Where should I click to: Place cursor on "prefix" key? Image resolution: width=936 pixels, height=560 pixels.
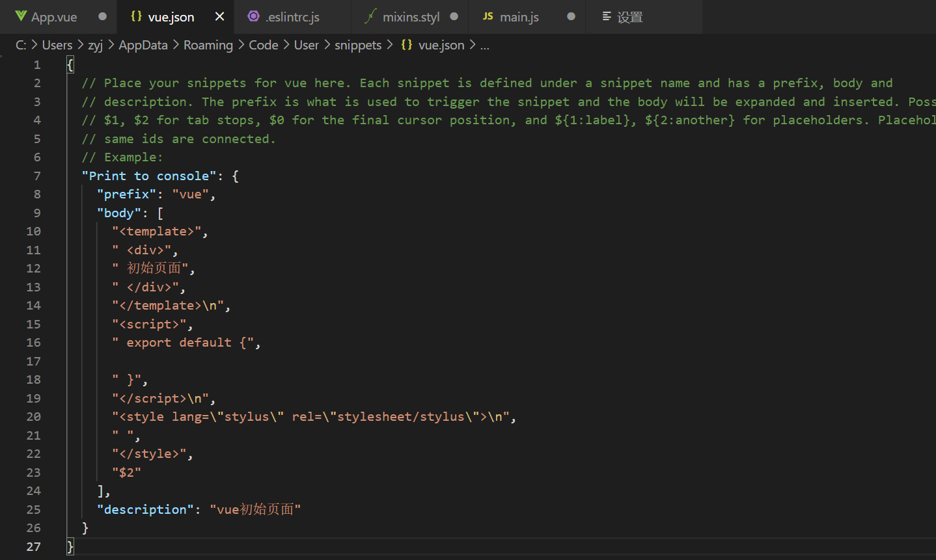click(126, 194)
